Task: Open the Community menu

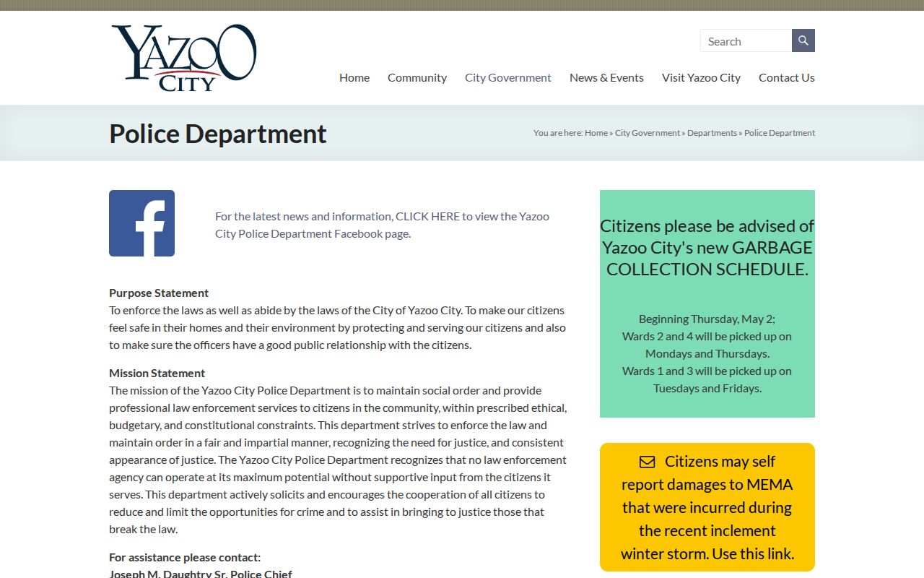Action: pyautogui.click(x=417, y=77)
